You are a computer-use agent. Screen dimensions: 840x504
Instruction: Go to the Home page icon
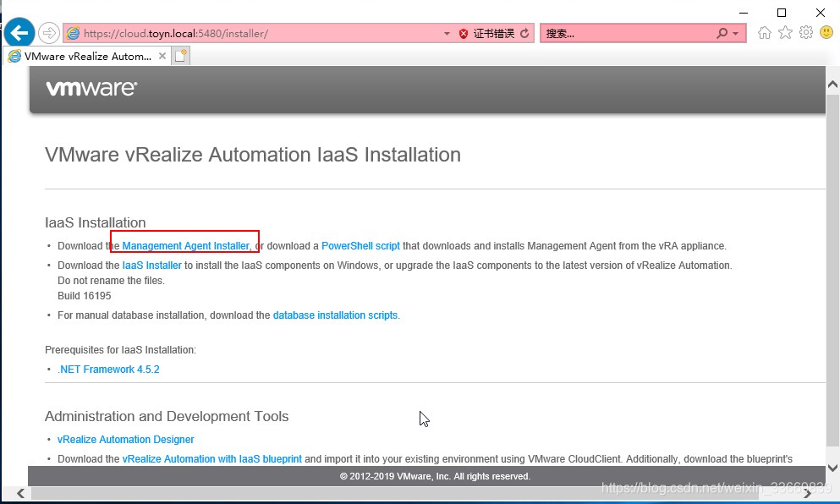tap(765, 33)
